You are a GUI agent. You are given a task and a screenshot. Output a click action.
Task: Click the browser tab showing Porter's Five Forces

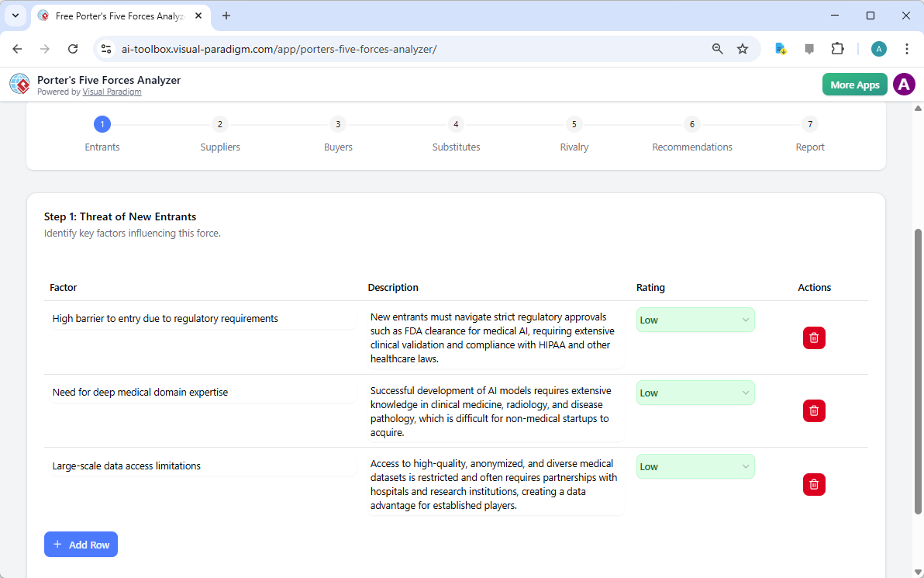click(x=116, y=16)
